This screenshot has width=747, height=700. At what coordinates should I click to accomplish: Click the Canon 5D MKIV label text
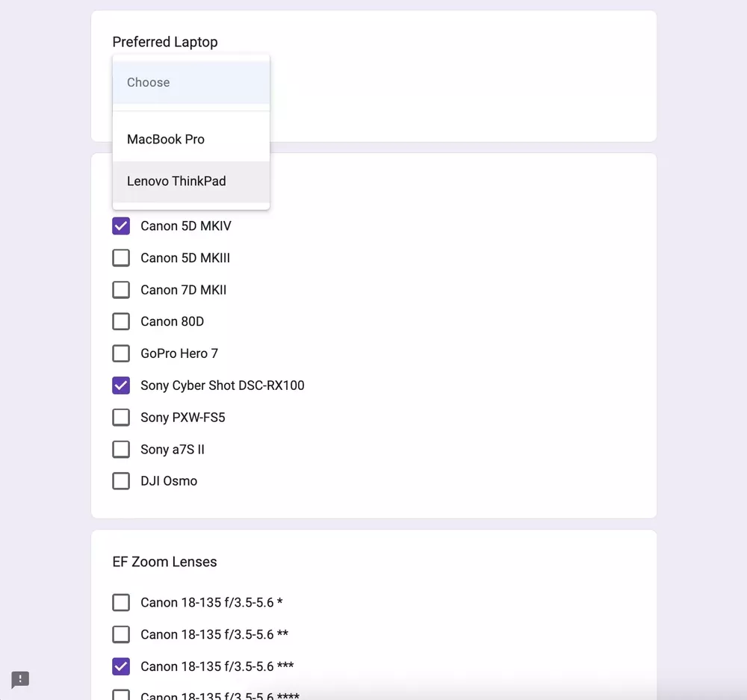pos(186,226)
